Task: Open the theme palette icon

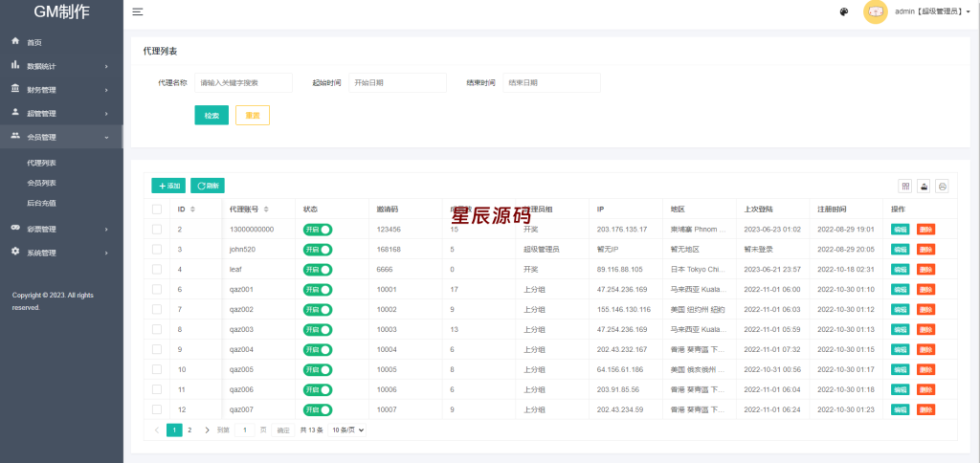Action: (844, 11)
